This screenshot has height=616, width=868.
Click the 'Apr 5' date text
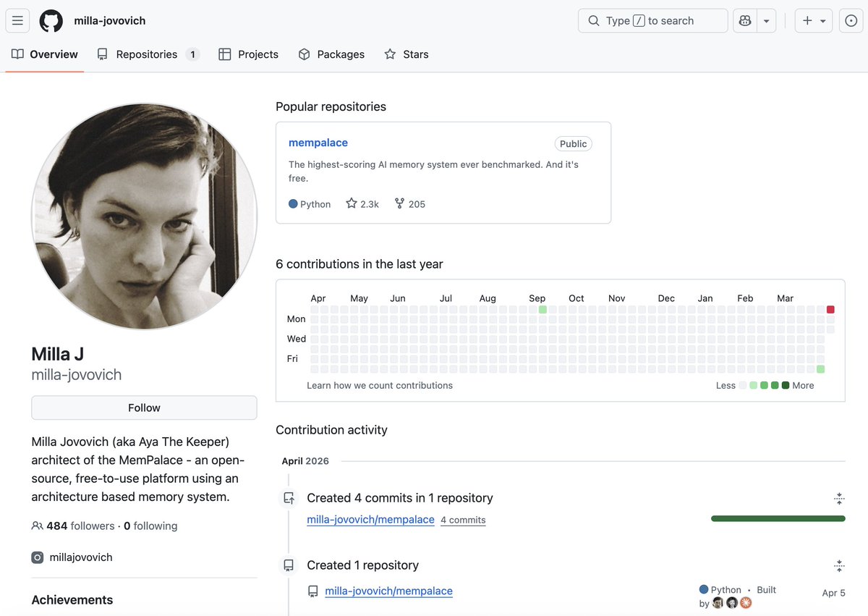[834, 593]
